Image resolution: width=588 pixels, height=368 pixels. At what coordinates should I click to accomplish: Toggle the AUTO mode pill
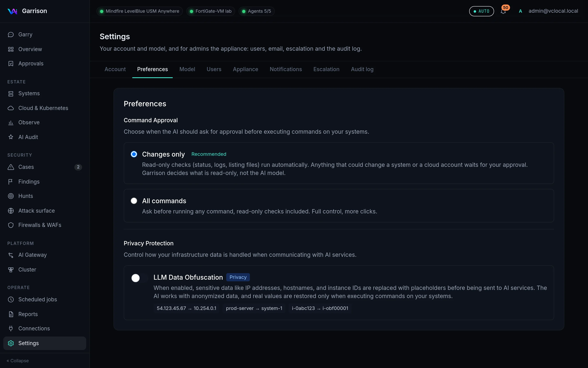pyautogui.click(x=481, y=11)
